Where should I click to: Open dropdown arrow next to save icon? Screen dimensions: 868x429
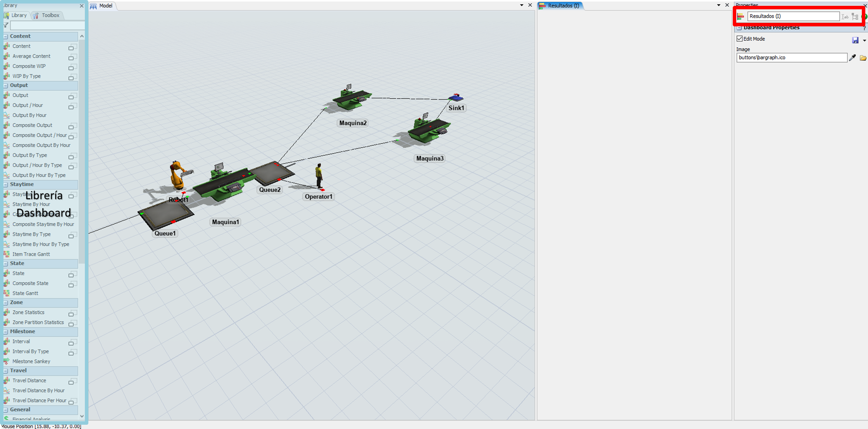point(864,40)
